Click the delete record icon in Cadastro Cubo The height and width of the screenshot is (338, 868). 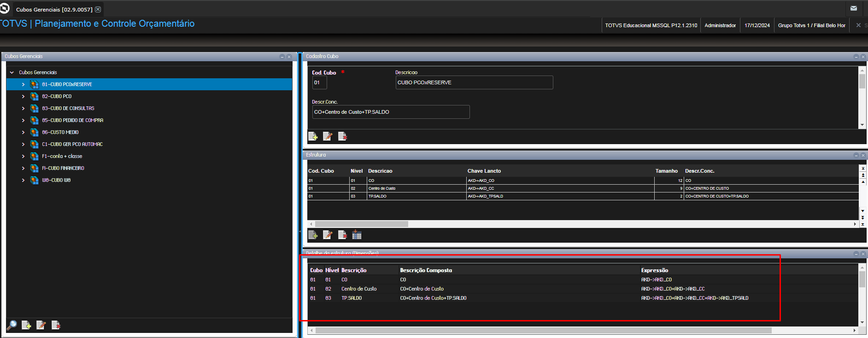342,136
